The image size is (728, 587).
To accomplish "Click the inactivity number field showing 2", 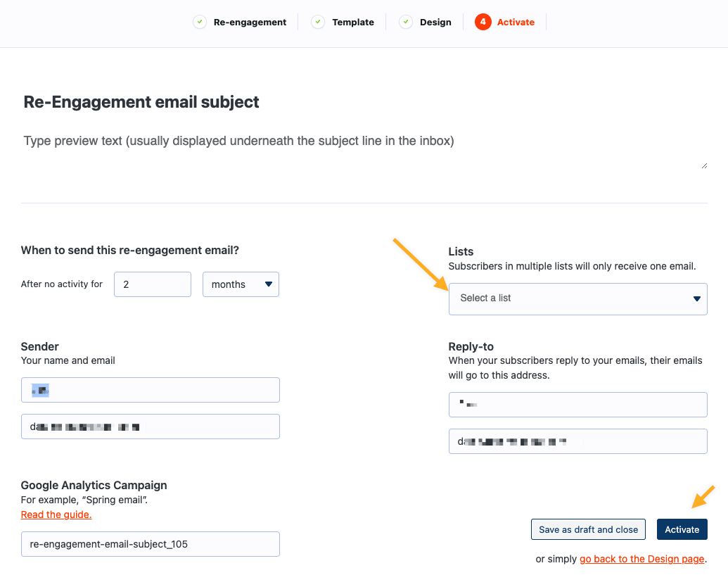I will click(153, 284).
